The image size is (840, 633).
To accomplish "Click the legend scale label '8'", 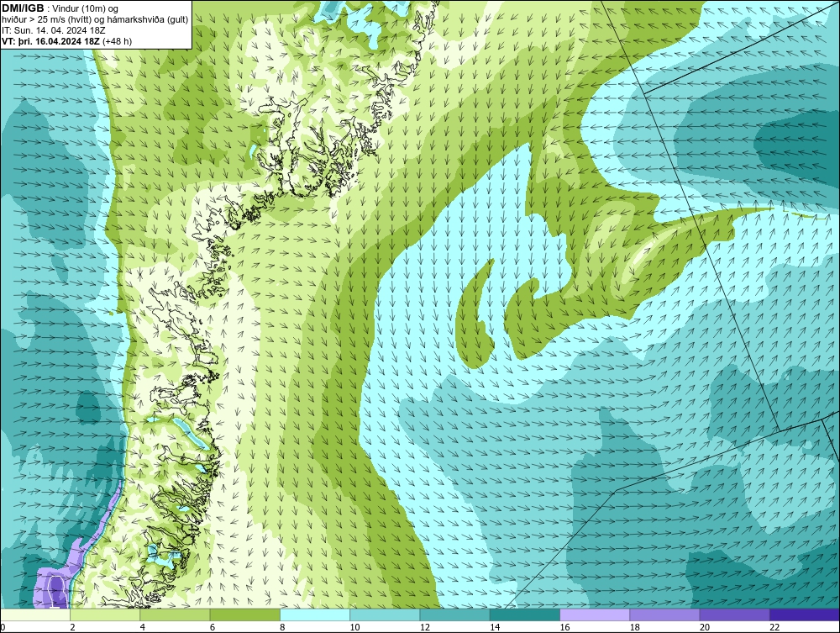I will [282, 627].
